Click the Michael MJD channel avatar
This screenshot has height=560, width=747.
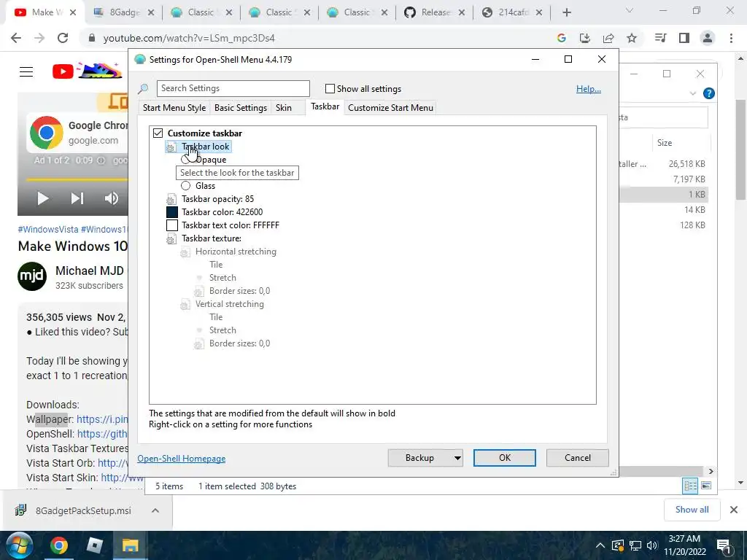click(32, 276)
